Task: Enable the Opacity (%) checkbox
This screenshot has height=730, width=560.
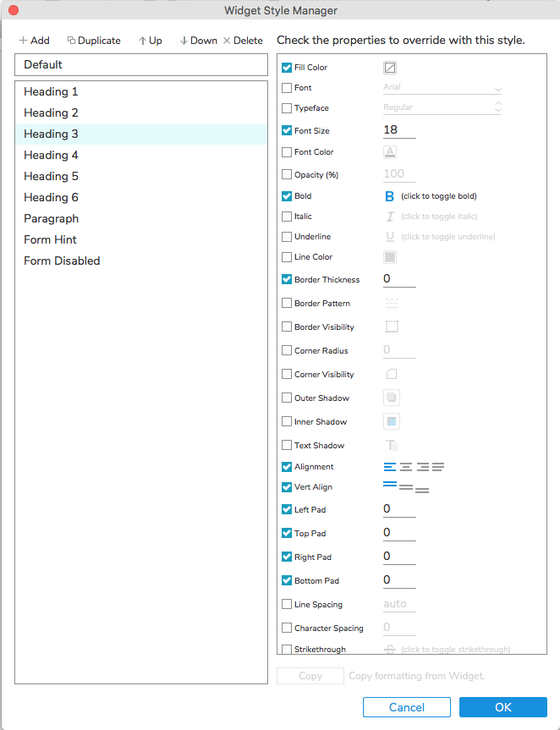Action: click(287, 174)
